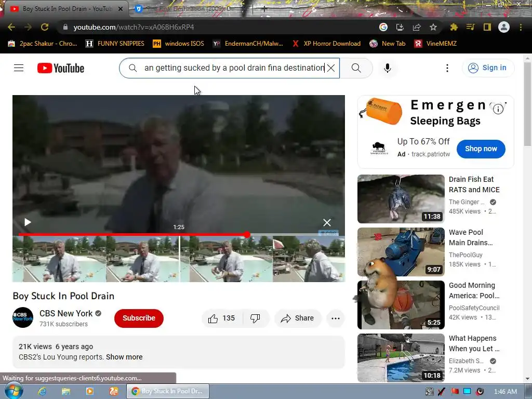Like the video with 135 likes
This screenshot has width=532, height=399.
(222, 318)
